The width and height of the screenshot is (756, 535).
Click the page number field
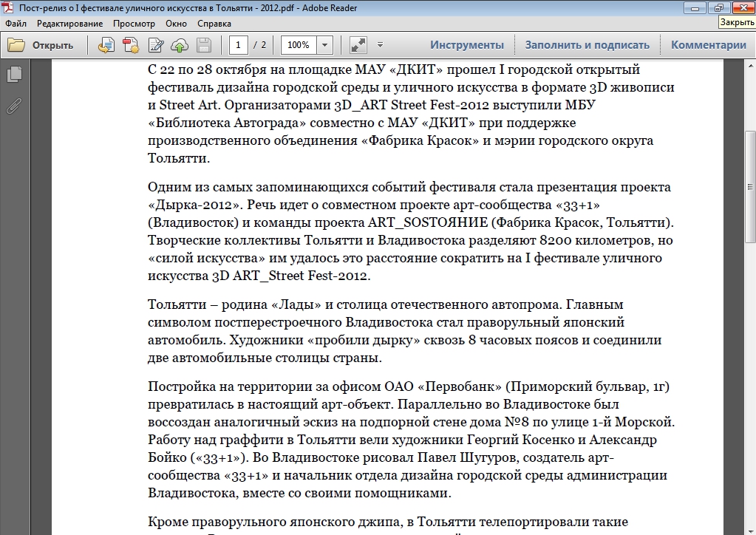pyautogui.click(x=238, y=45)
